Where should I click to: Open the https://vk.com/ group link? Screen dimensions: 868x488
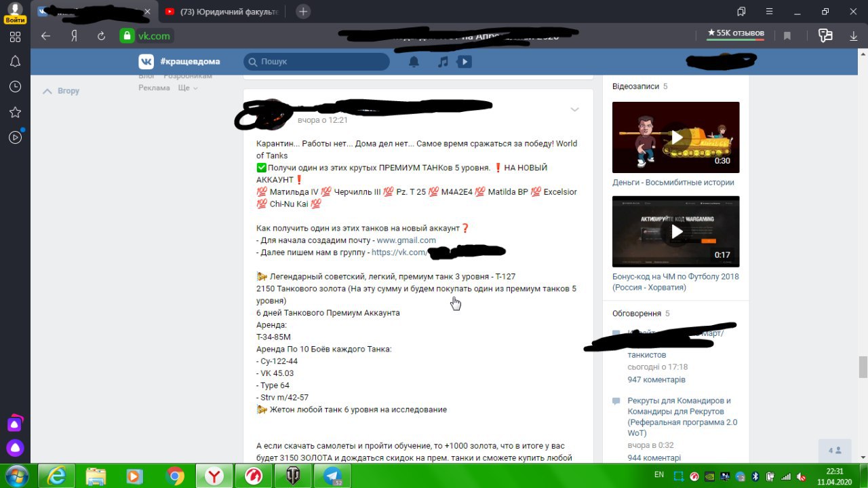tap(399, 252)
